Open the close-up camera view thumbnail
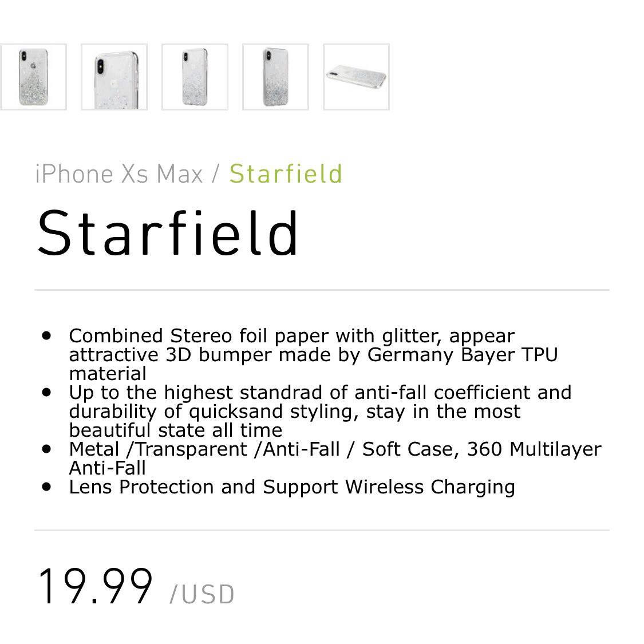This screenshot has width=644, height=644. tap(114, 77)
